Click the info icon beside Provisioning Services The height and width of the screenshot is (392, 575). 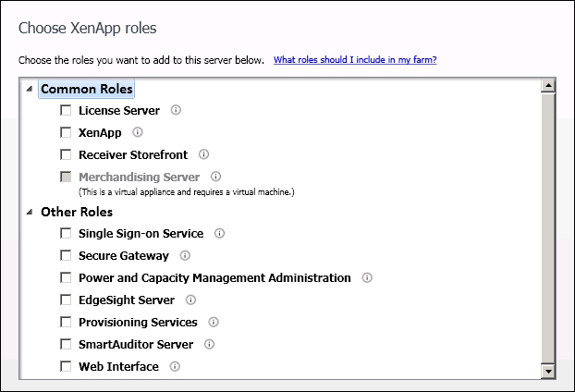click(214, 322)
